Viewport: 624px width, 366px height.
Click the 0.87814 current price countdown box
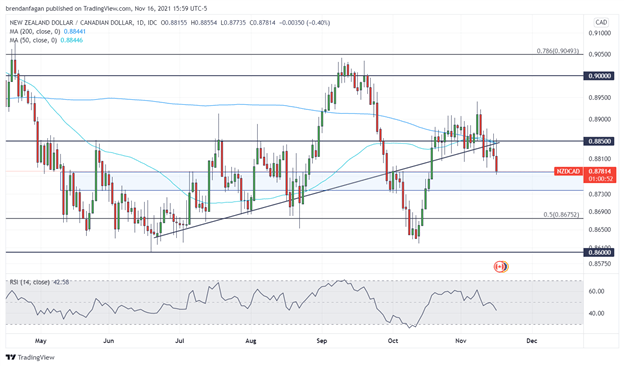point(601,175)
